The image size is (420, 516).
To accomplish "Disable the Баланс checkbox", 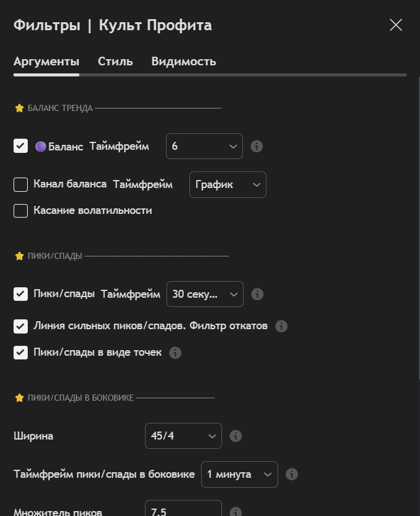I will (x=21, y=146).
